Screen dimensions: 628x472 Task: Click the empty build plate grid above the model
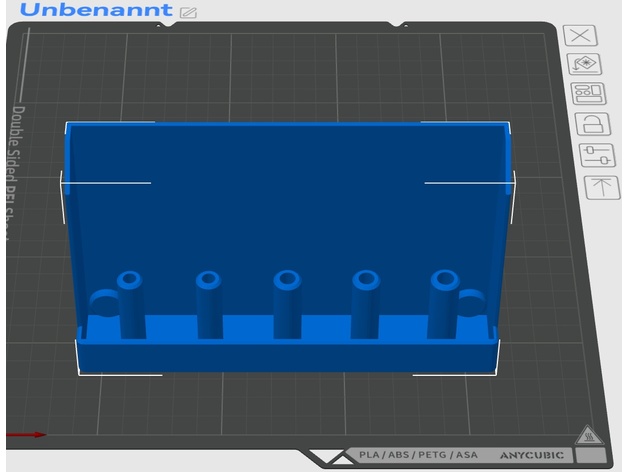[290, 75]
